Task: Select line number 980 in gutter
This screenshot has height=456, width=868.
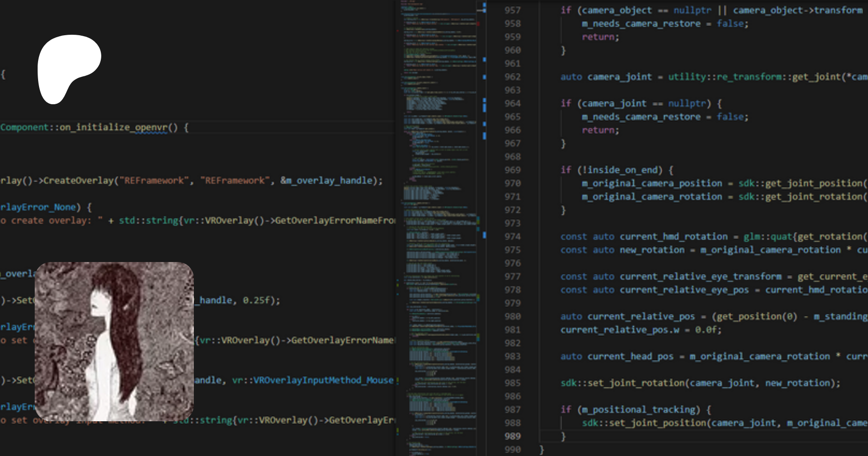Action: click(x=512, y=317)
